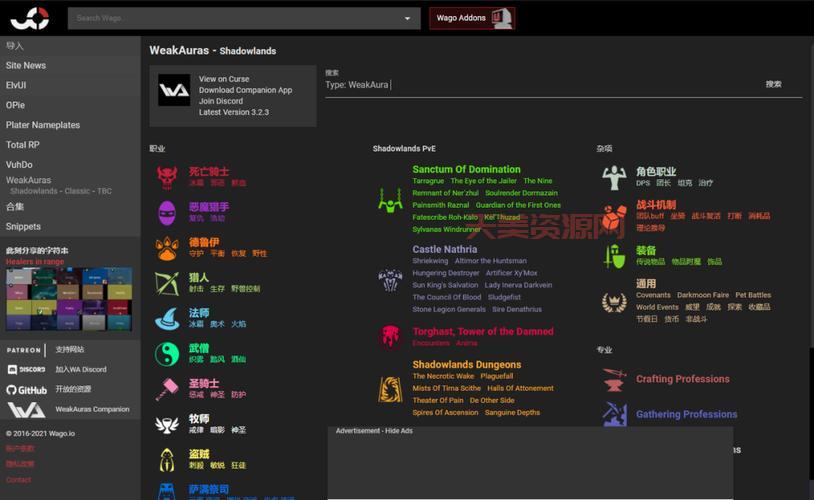Open the GitHub logo link

(26, 389)
